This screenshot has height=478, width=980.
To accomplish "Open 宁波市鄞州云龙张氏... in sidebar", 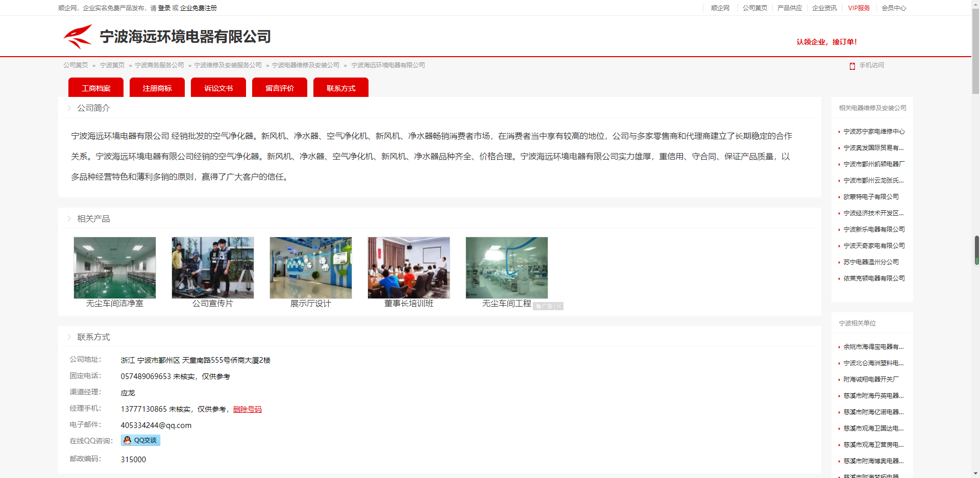I will click(x=873, y=181).
